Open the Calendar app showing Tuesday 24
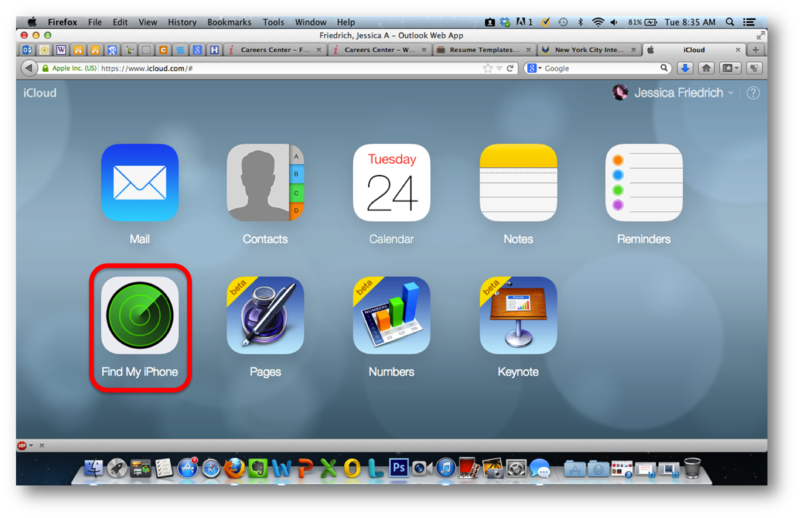This screenshot has height=518, width=800. tap(391, 182)
